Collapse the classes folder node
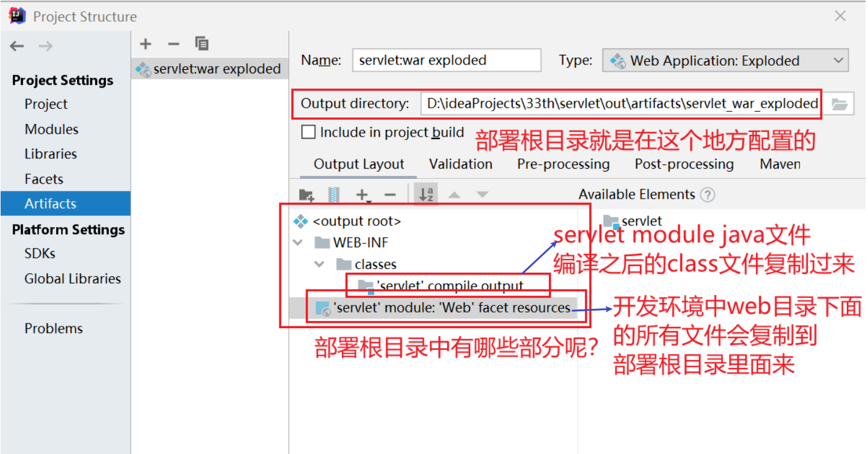Image resolution: width=868 pixels, height=454 pixels. 320,264
